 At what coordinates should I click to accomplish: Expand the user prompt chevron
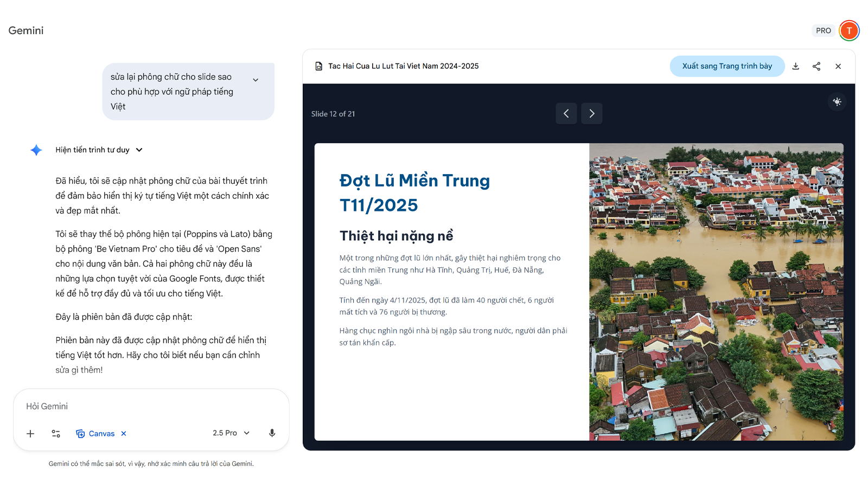[256, 80]
